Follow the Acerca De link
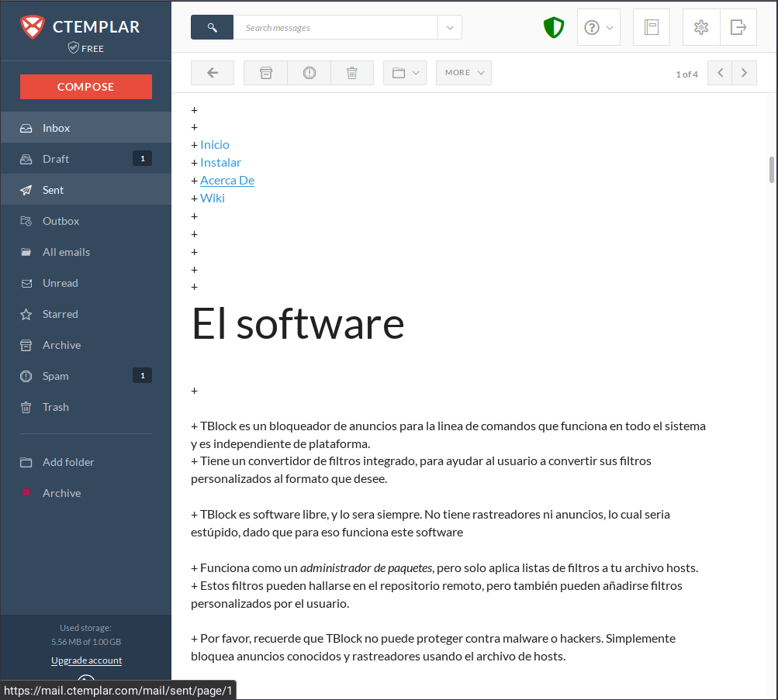 coord(226,180)
